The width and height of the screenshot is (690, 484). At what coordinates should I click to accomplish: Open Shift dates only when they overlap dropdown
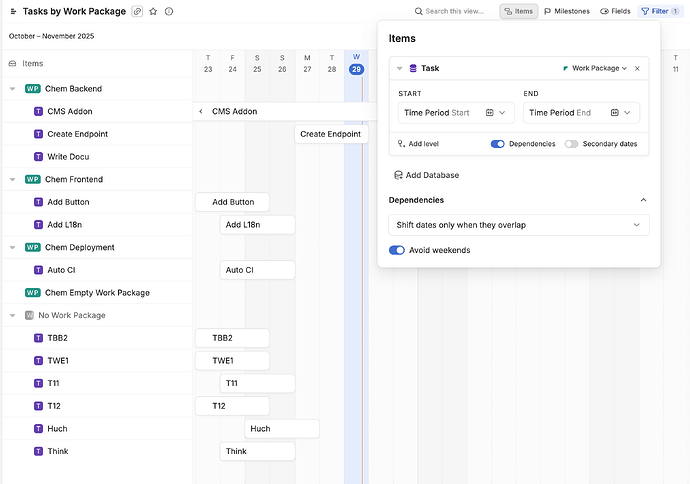[x=519, y=225]
